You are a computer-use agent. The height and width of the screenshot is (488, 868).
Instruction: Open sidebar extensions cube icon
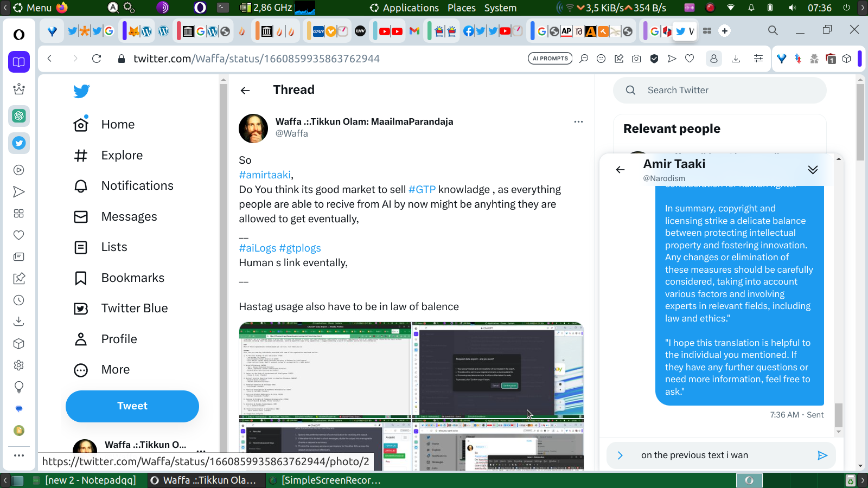(x=19, y=344)
